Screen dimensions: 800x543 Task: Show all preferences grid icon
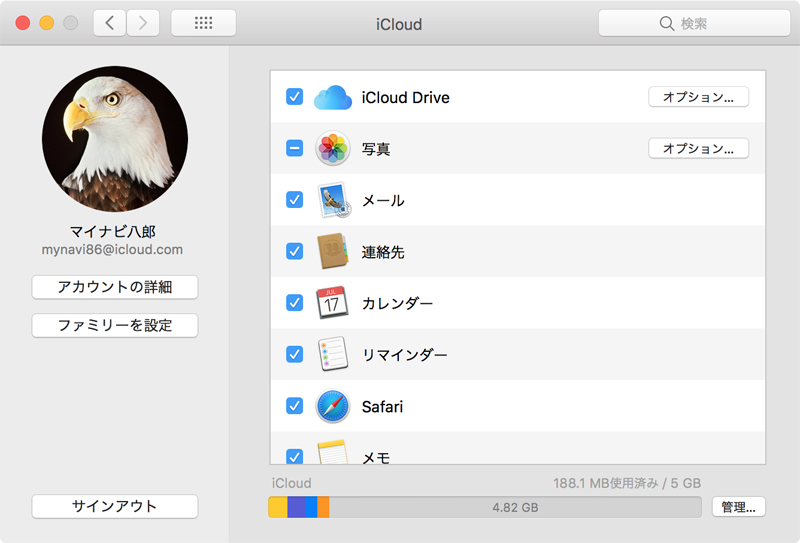click(203, 23)
